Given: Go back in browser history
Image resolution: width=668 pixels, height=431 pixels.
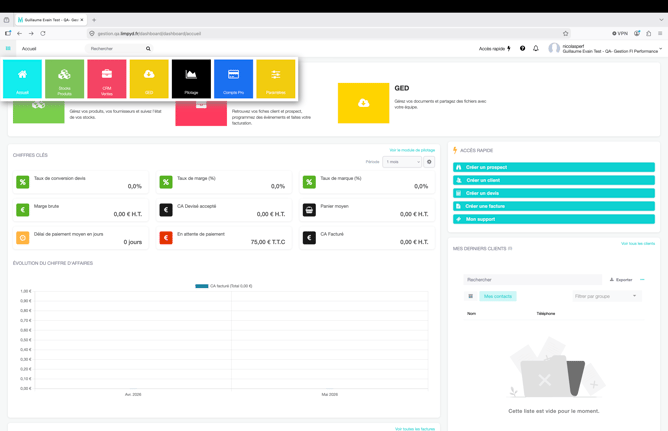Looking at the screenshot, I should pyautogui.click(x=20, y=33).
